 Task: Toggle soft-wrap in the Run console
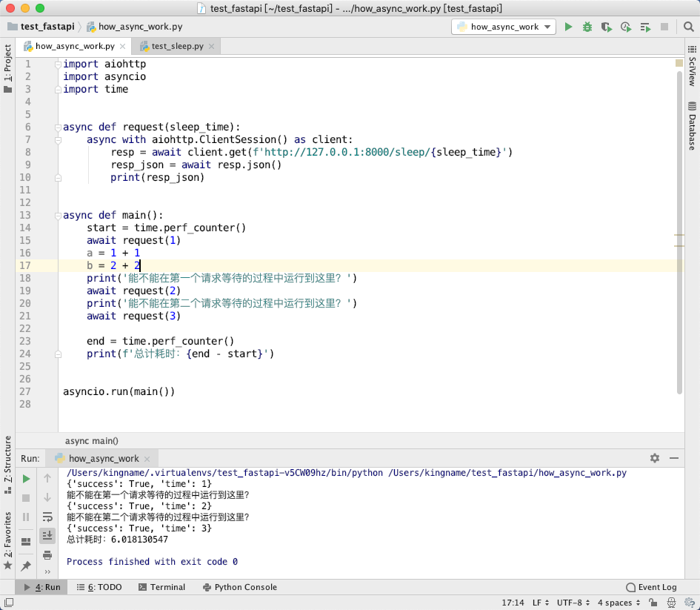(x=47, y=517)
